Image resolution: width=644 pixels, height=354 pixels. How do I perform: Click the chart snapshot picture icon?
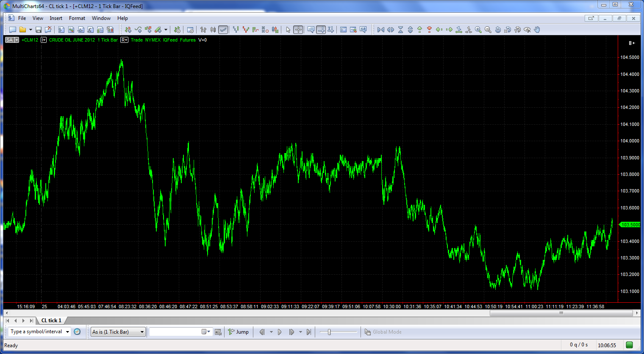pos(353,30)
